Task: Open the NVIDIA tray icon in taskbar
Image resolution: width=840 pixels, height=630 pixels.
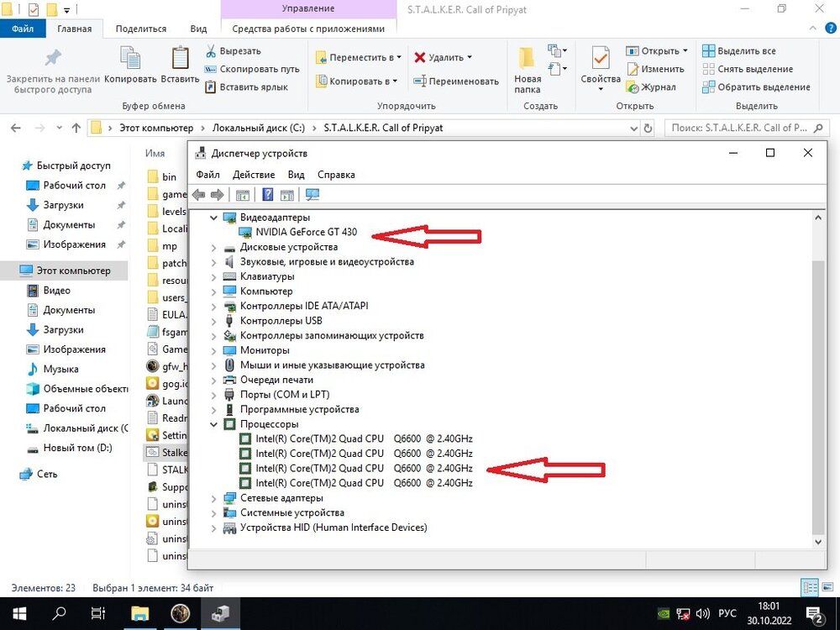Action: (x=663, y=613)
